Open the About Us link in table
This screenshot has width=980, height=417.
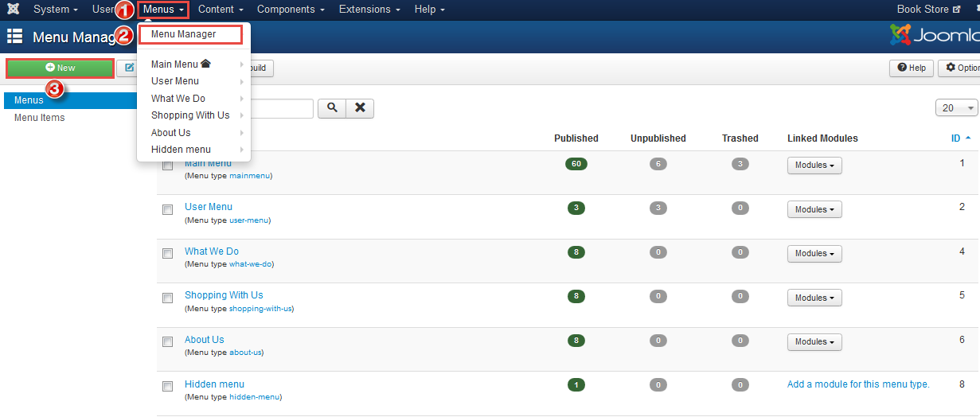(x=205, y=340)
